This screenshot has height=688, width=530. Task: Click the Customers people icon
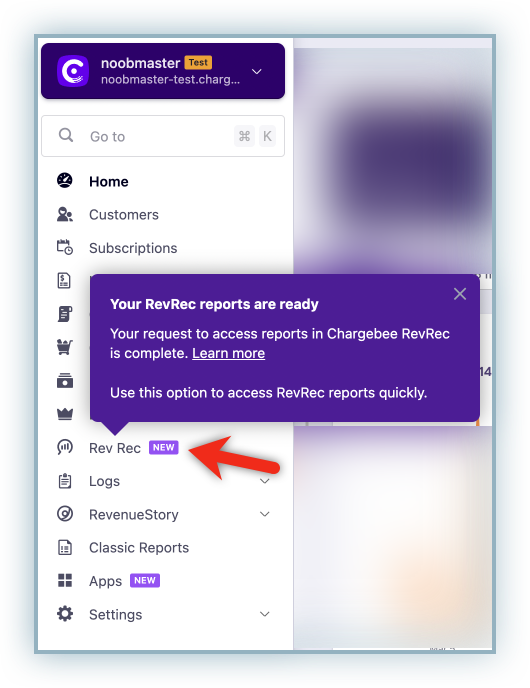tap(65, 215)
